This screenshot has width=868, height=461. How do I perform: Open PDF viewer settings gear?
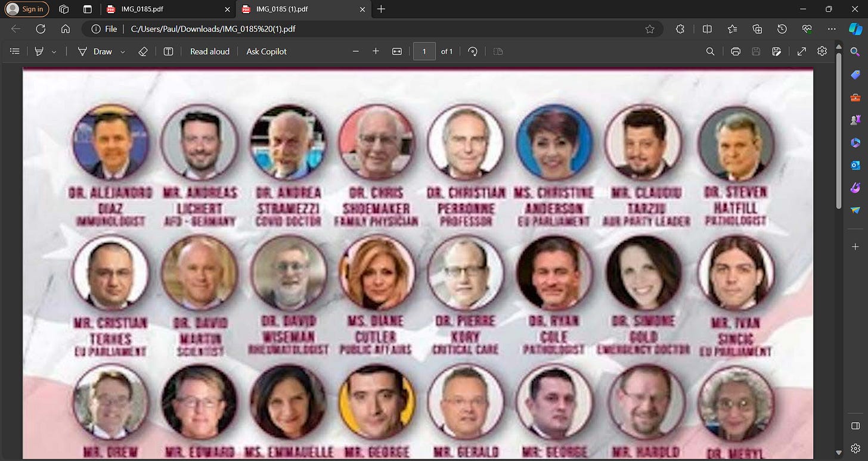click(822, 52)
